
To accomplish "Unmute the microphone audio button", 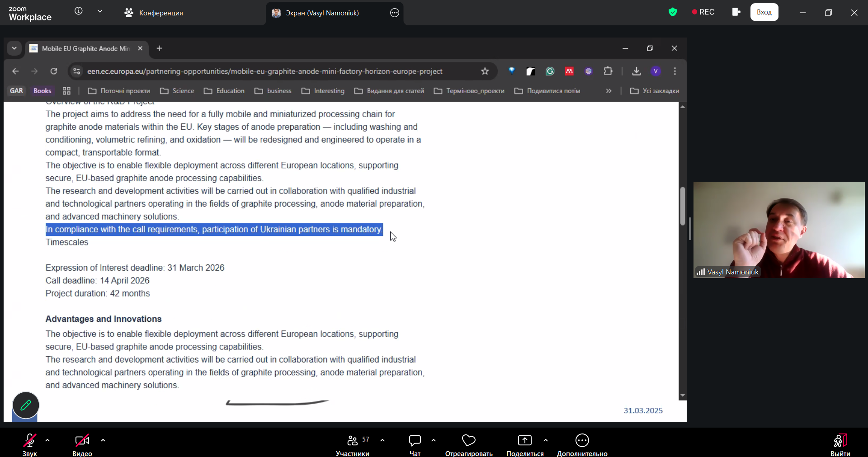I will tap(30, 440).
